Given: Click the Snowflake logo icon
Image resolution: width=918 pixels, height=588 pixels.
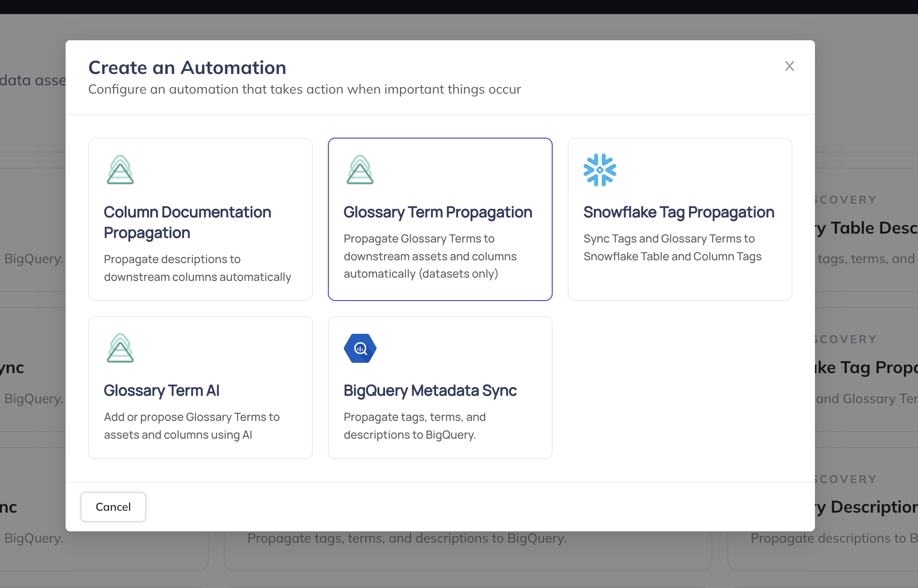Looking at the screenshot, I should (x=600, y=169).
